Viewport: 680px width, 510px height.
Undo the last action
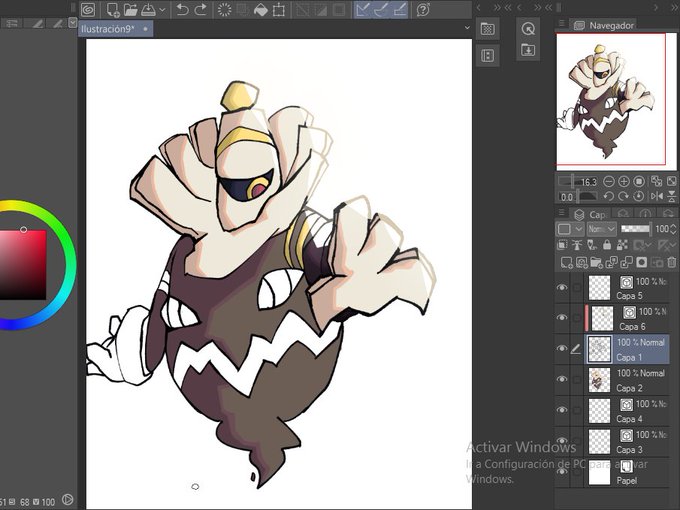pos(183,10)
